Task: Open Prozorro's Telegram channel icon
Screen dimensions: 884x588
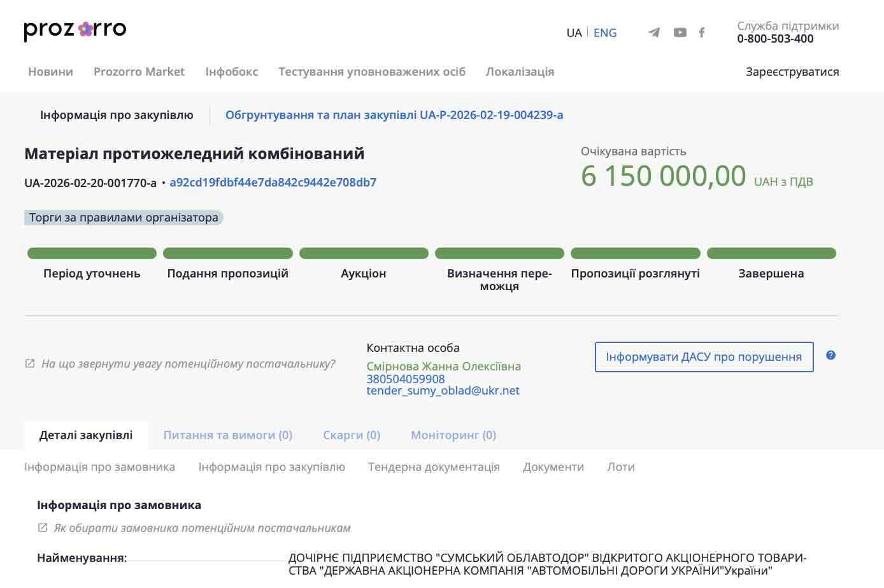Action: click(x=654, y=32)
